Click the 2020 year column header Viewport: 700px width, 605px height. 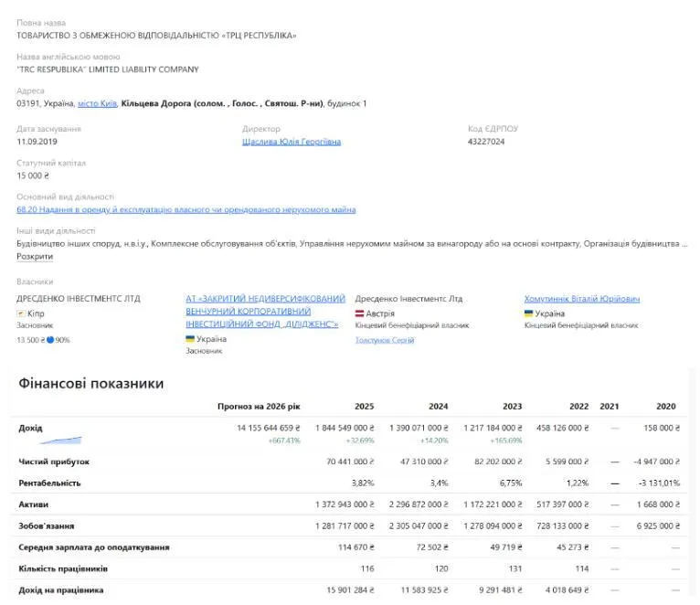[x=666, y=407]
